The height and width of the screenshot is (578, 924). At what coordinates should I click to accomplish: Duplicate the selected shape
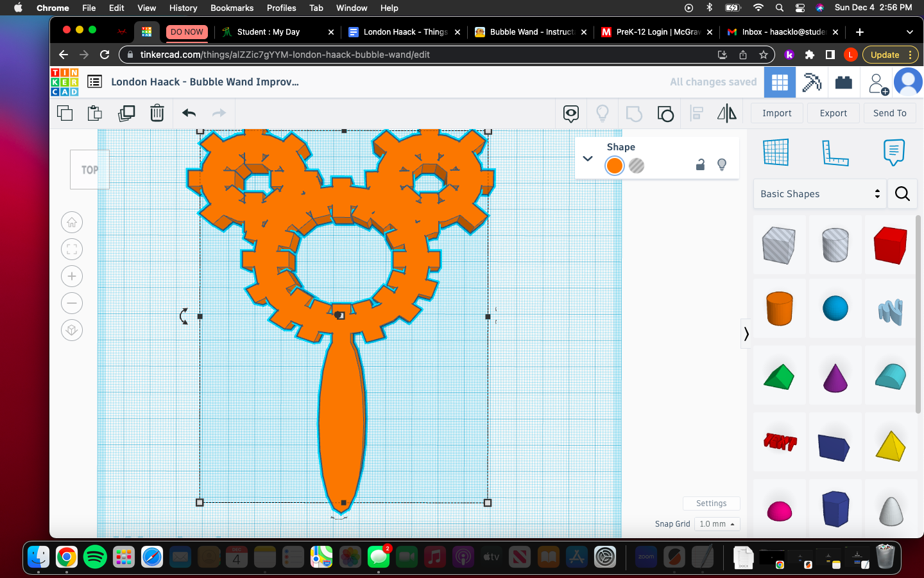point(126,113)
